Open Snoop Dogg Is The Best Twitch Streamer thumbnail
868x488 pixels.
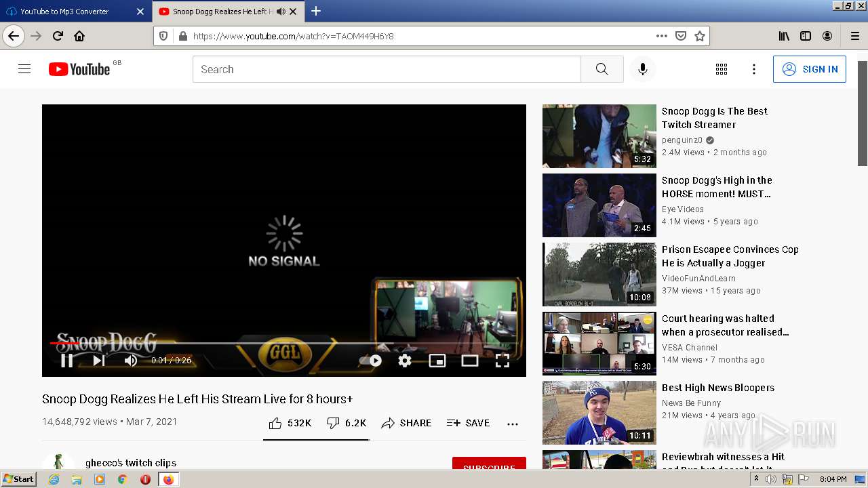(599, 136)
